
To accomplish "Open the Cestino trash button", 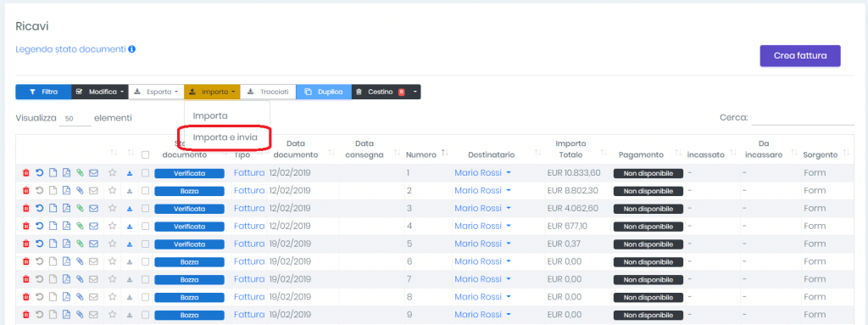I will 381,92.
